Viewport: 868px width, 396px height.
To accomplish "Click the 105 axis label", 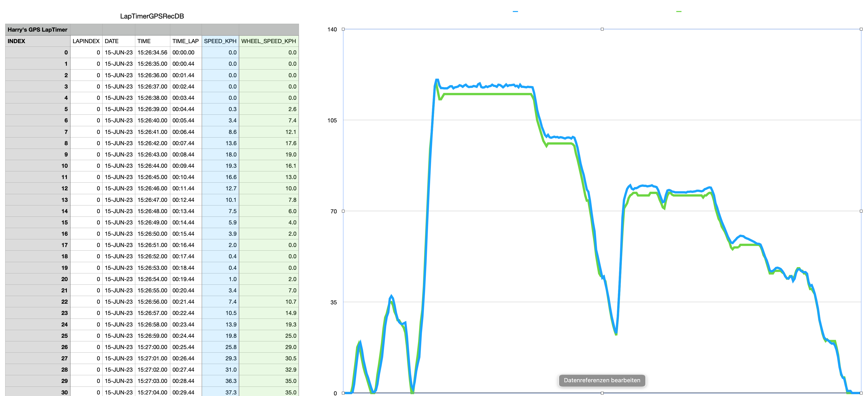I will pos(332,120).
